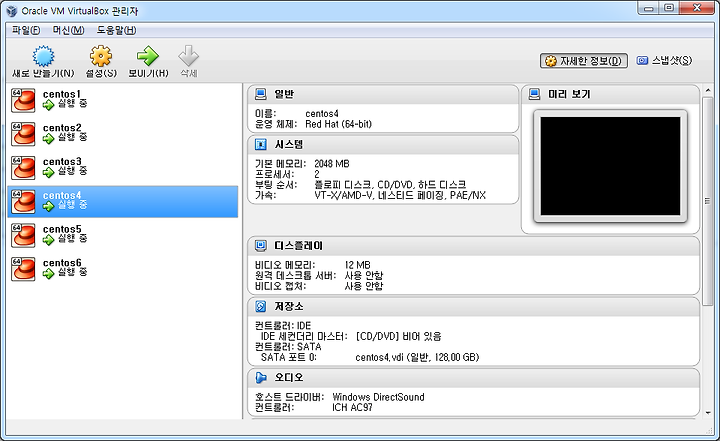Open the System (시스템) section header
The width and height of the screenshot is (720, 441).
point(383,145)
